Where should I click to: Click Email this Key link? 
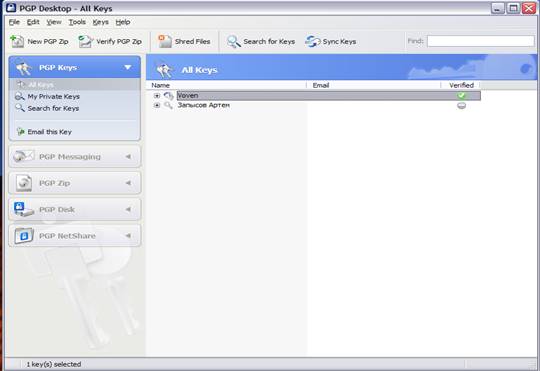[x=50, y=132]
